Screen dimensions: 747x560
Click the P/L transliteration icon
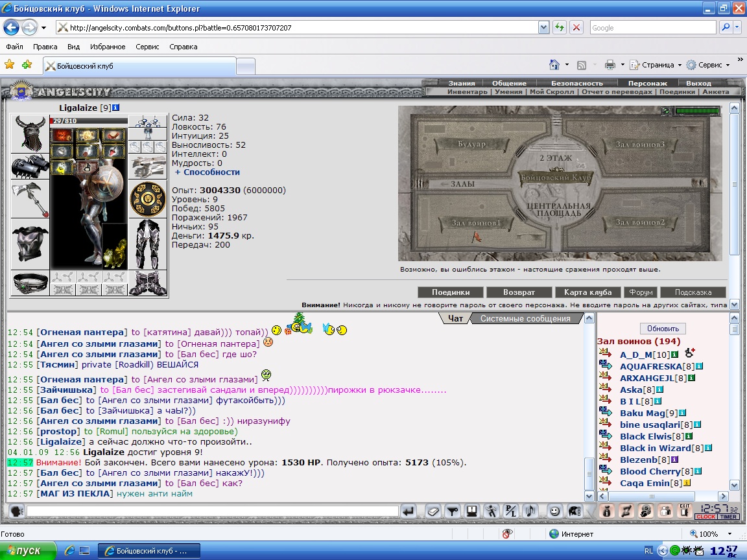click(x=510, y=511)
